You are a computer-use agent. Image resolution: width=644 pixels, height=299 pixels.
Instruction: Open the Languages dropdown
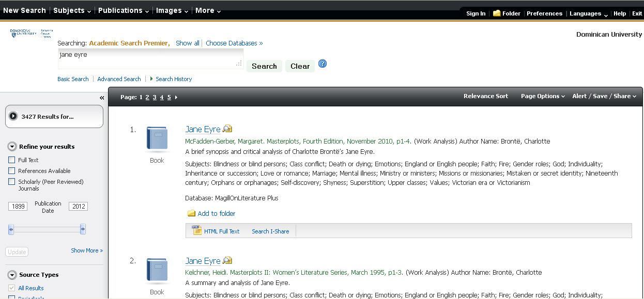coord(589,13)
